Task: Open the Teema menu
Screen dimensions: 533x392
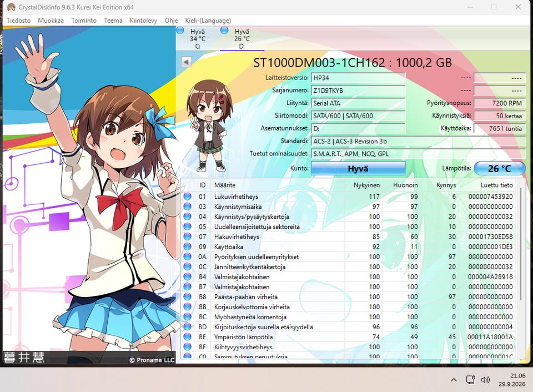Action: coord(113,21)
